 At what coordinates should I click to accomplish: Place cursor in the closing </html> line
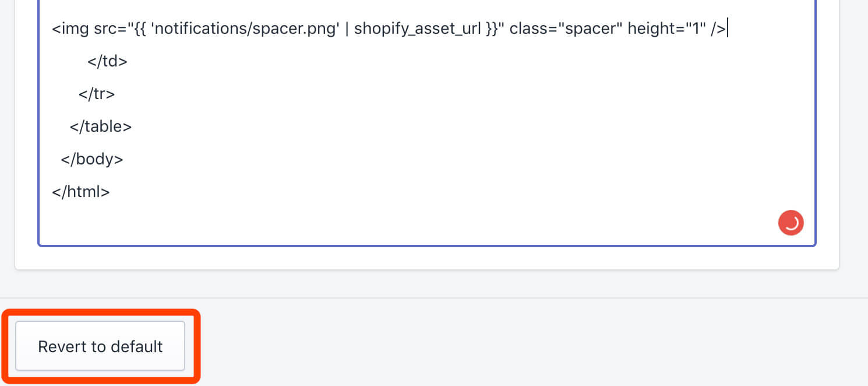[x=80, y=191]
